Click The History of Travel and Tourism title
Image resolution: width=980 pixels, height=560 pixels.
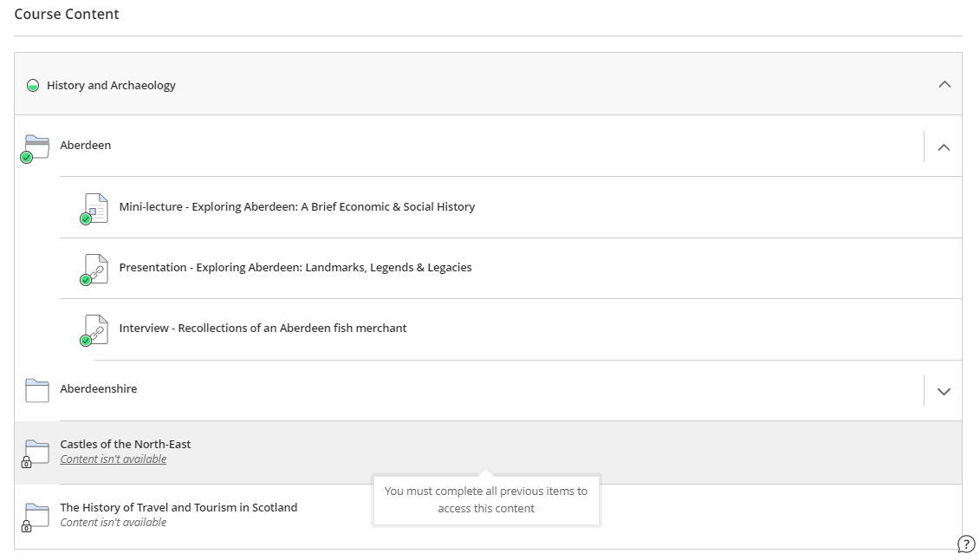click(178, 507)
